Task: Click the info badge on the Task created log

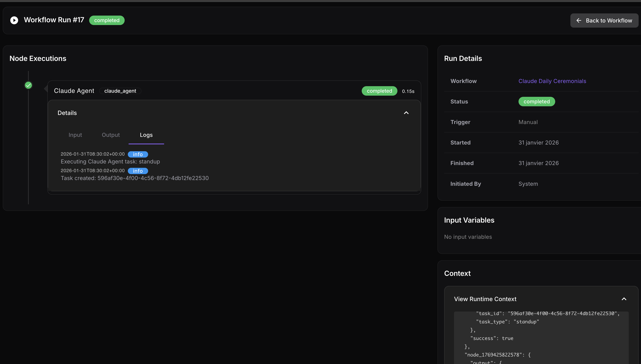Action: [x=137, y=171]
